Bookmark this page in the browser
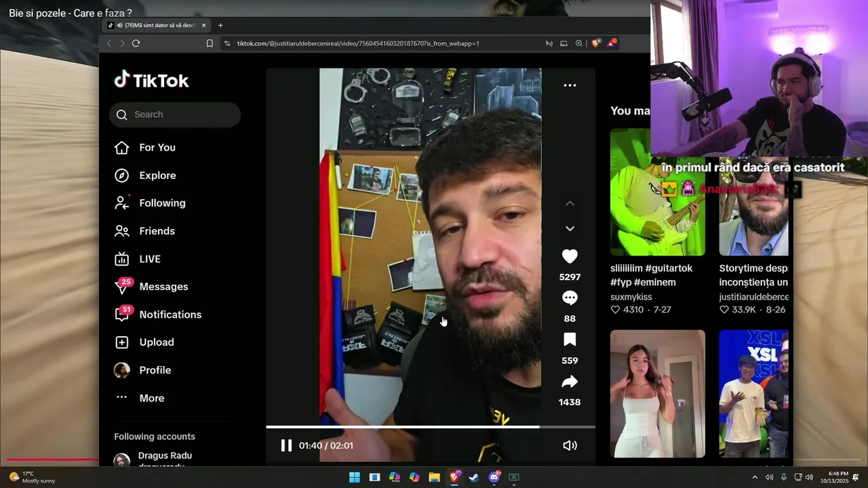This screenshot has height=488, width=868. coord(210,43)
